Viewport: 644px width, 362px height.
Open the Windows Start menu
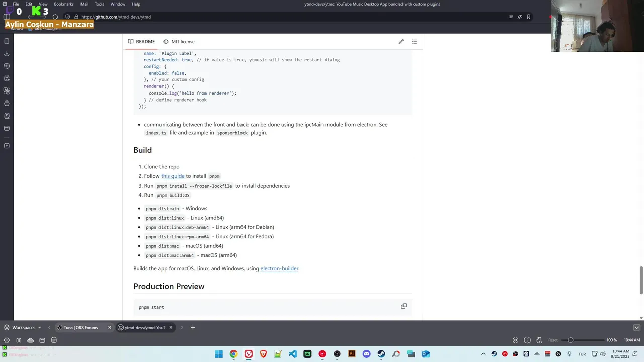tap(219, 354)
